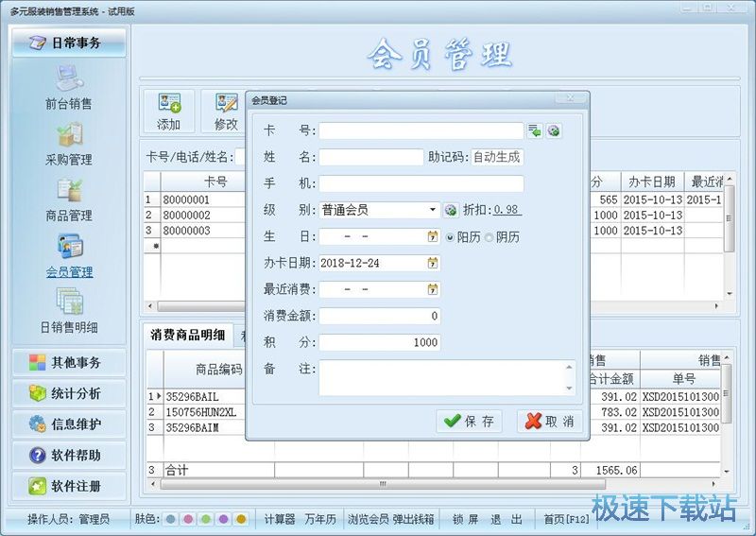Viewport: 756px width, 536px height.
Task: Click the 添加 member toolbar icon
Action: click(x=169, y=112)
